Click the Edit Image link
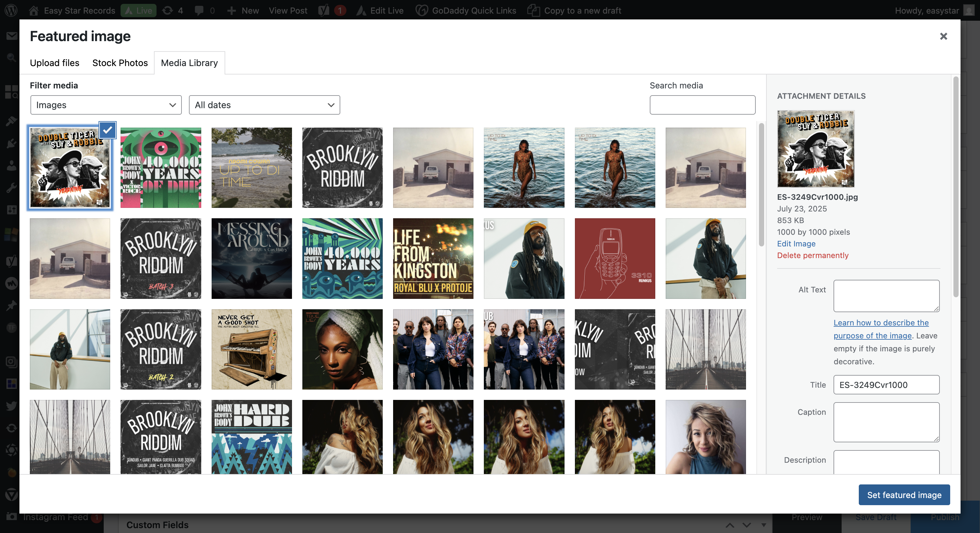This screenshot has width=980, height=533. click(796, 243)
